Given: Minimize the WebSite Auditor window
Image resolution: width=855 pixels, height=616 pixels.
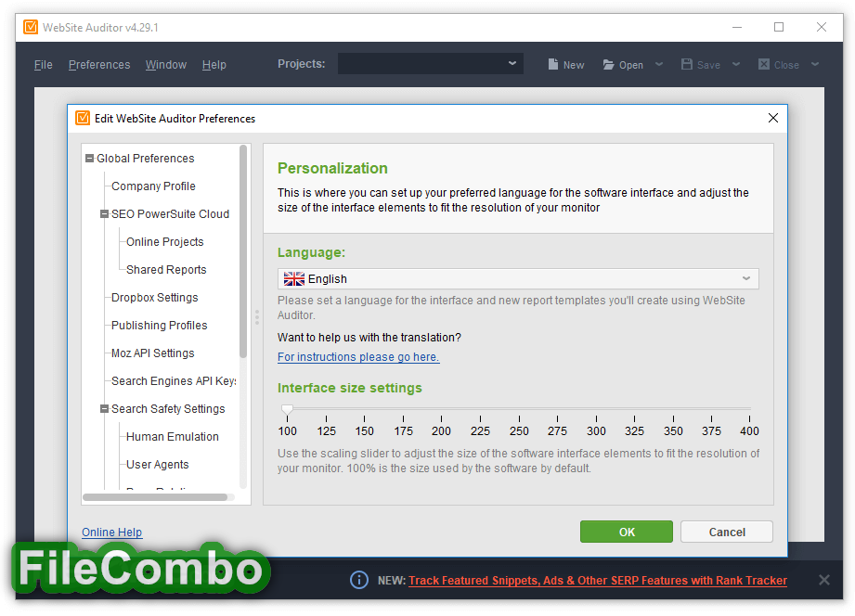Looking at the screenshot, I should tap(737, 27).
